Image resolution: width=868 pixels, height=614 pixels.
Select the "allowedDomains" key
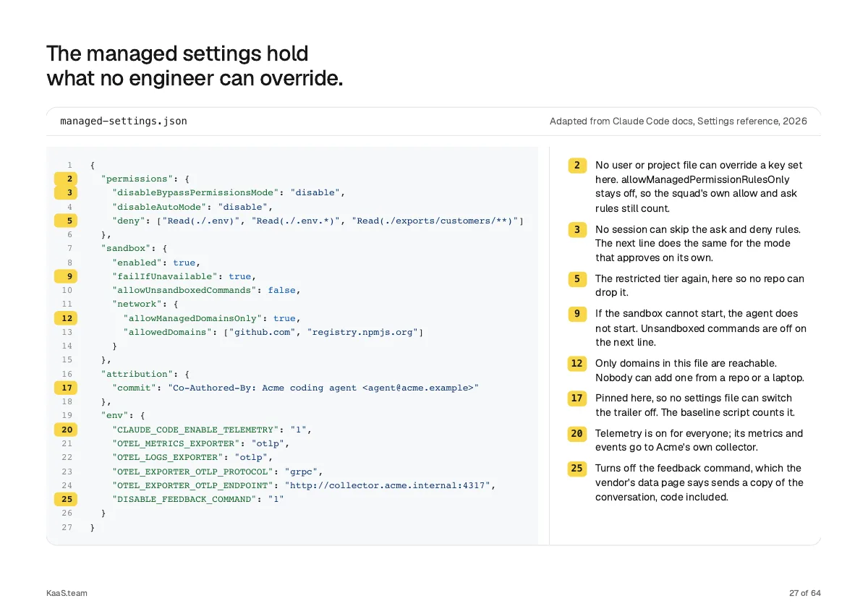pyautogui.click(x=168, y=332)
